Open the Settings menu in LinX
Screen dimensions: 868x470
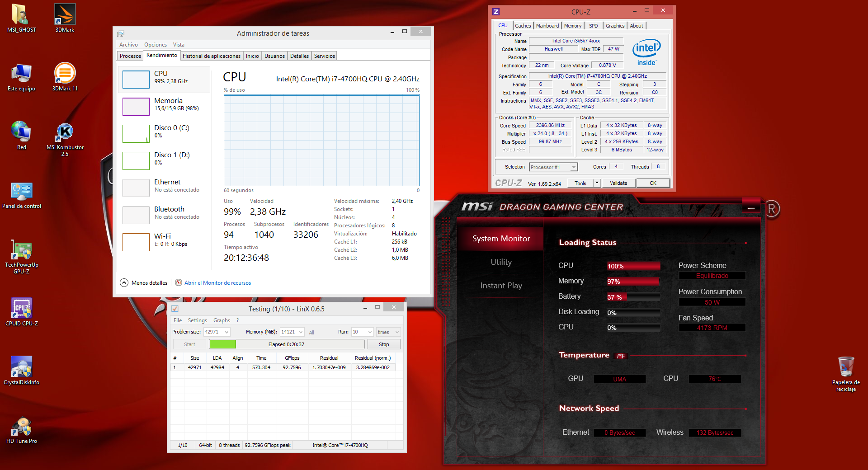[197, 320]
